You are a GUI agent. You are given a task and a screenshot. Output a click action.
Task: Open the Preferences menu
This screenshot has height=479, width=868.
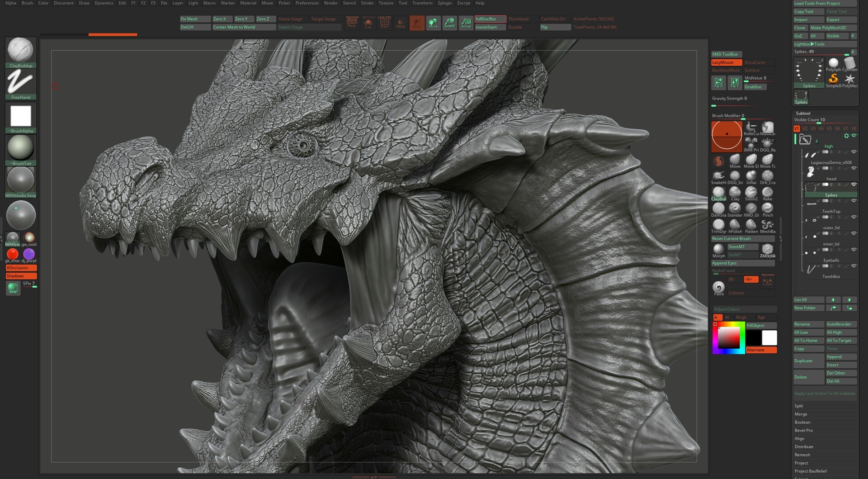tap(307, 3)
